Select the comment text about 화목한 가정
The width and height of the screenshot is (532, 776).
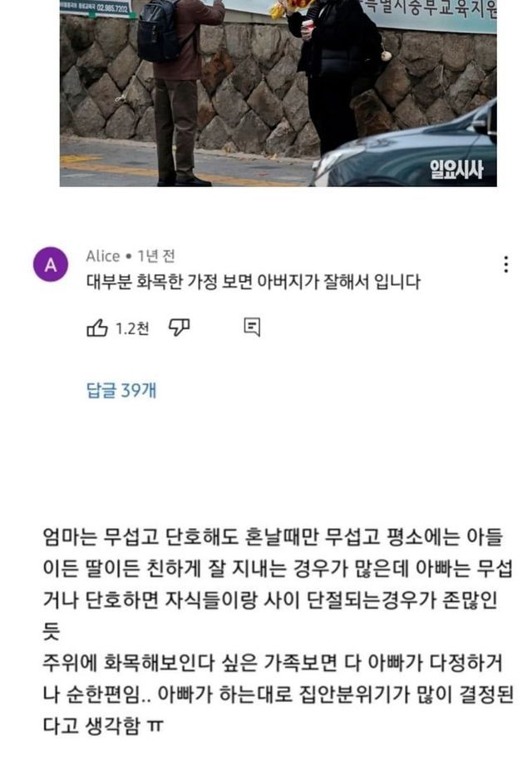[x=254, y=282]
